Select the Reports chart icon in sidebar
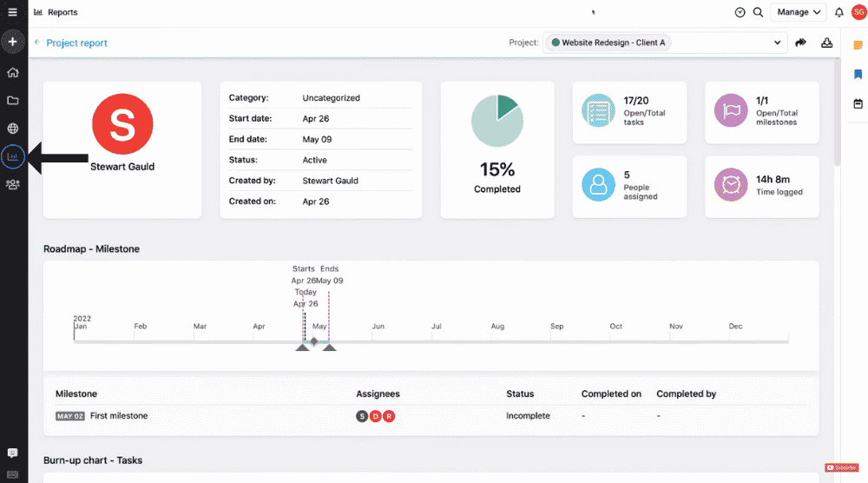The image size is (868, 483). pos(13,156)
